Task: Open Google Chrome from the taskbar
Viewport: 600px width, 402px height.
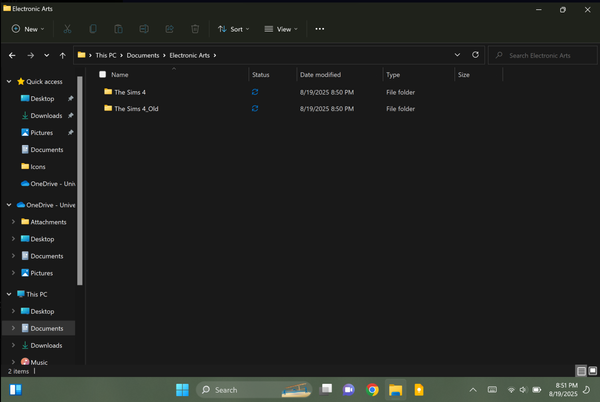Action: [372, 389]
